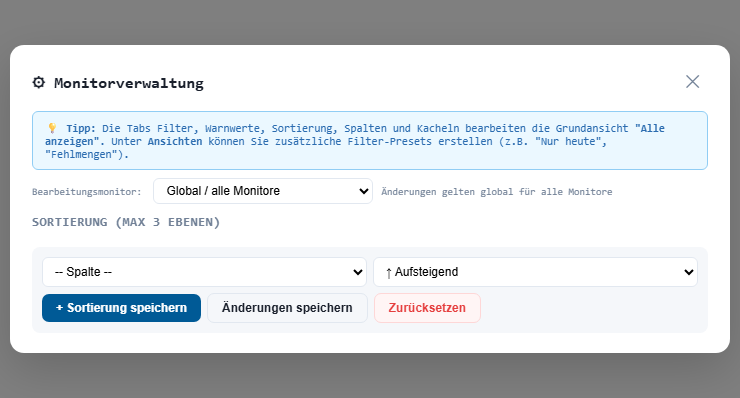Viewport: 740px width, 398px height.
Task: Click the gear icon beside Monitorverwaltung
Action: point(39,83)
